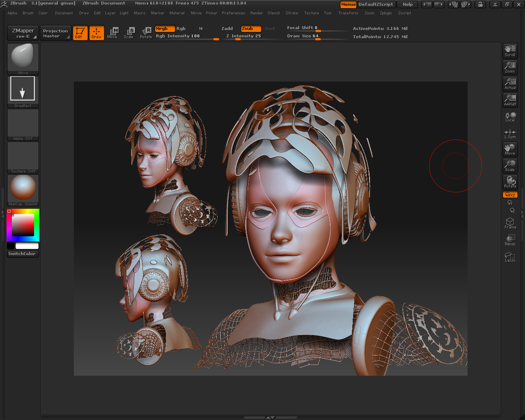Enable Y-axis rotation mode

[510, 203]
